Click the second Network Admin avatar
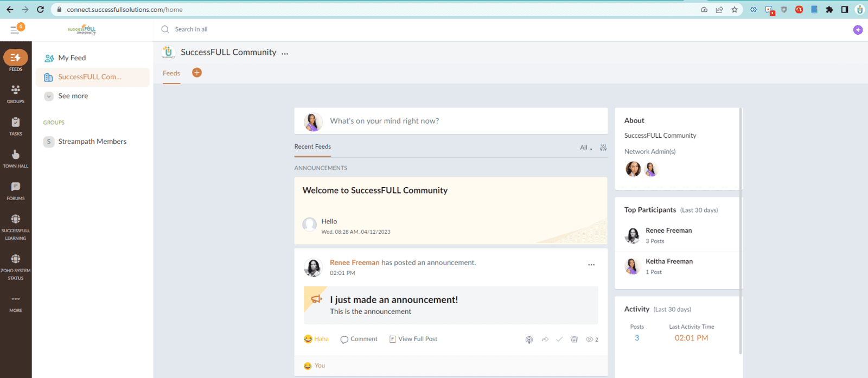Viewport: 868px width, 378px height. [651, 169]
